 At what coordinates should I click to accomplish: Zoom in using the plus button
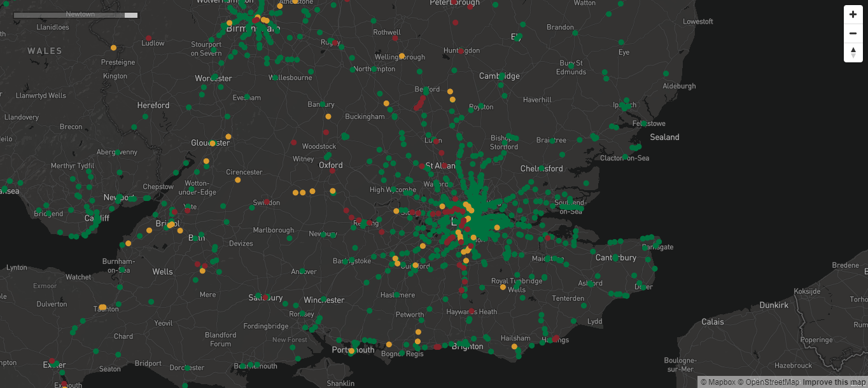click(x=853, y=15)
